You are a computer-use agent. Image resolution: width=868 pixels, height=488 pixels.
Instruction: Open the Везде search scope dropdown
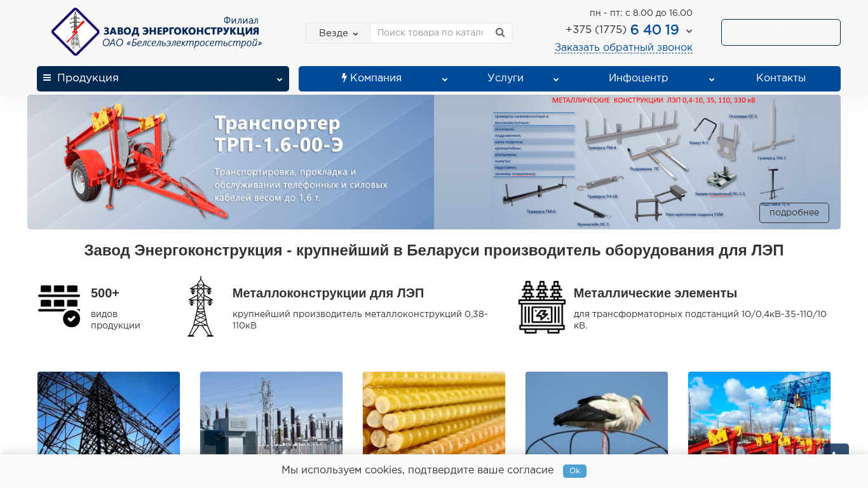coord(338,33)
